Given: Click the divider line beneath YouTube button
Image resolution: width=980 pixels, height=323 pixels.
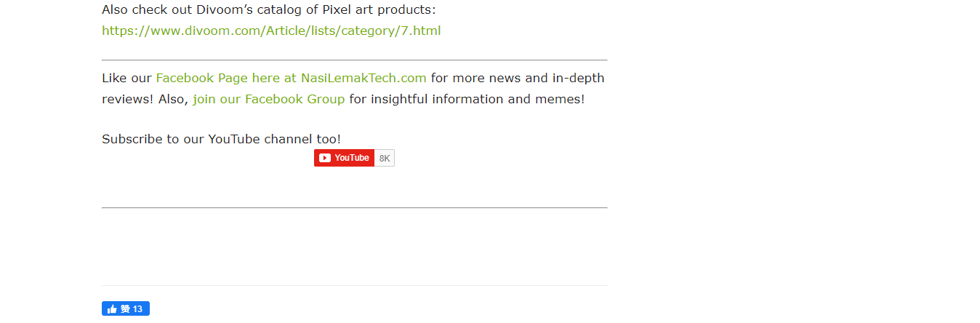Looking at the screenshot, I should pos(354,207).
